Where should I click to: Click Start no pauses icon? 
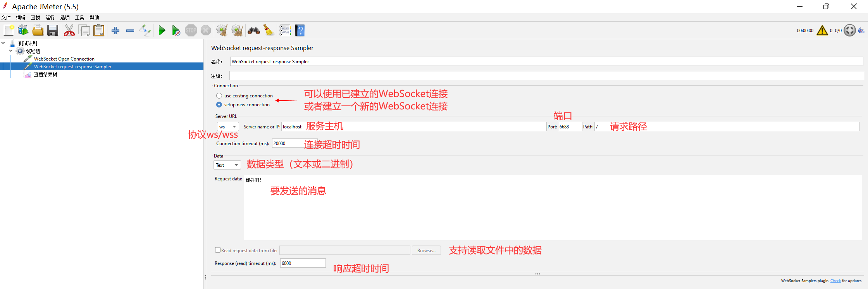(x=176, y=30)
